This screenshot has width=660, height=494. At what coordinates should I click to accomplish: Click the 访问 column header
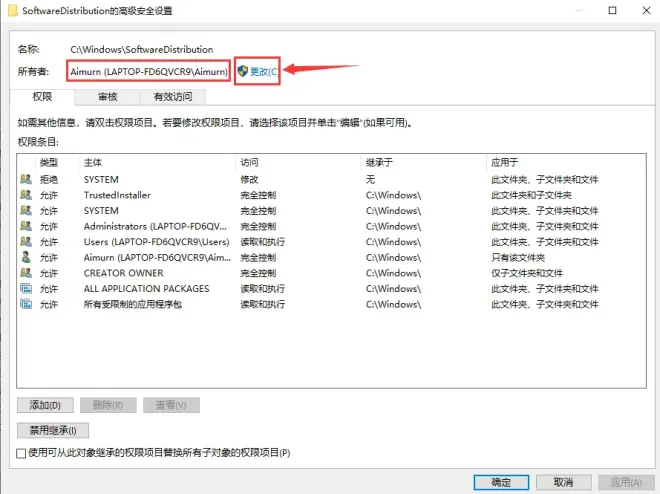point(249,162)
